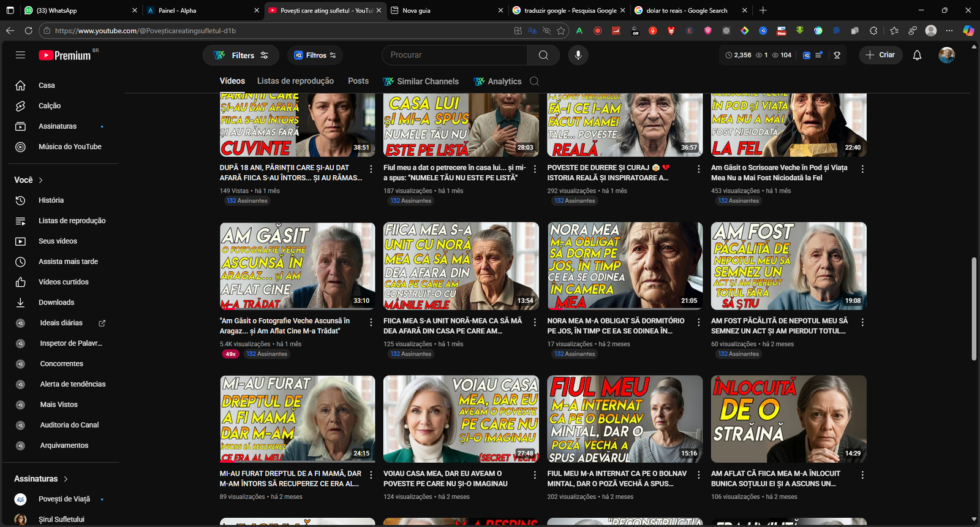
Task: Click the YouTube Premium logo
Action: coord(65,55)
